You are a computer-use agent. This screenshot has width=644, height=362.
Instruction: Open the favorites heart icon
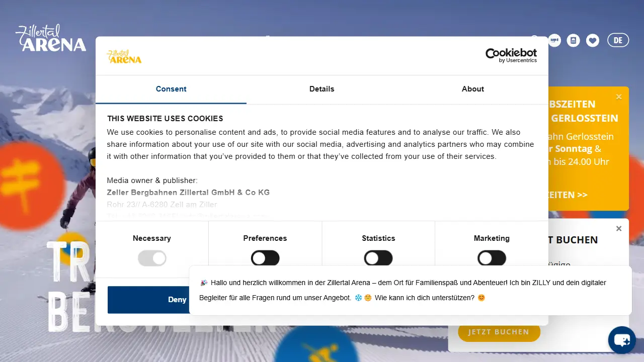pos(593,40)
